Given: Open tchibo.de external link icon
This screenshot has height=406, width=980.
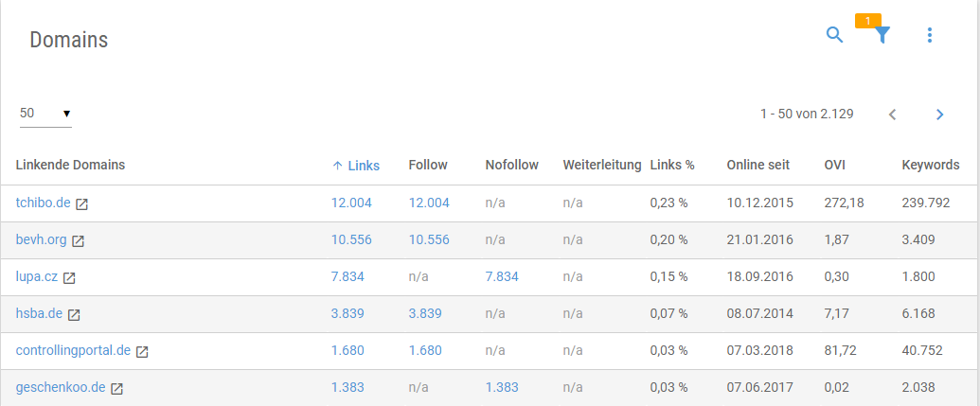Looking at the screenshot, I should pyautogui.click(x=81, y=204).
